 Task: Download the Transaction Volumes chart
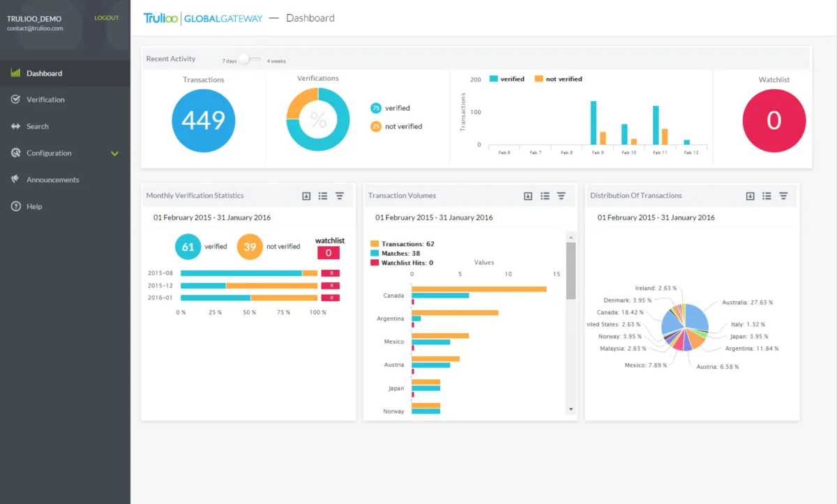[x=528, y=196]
